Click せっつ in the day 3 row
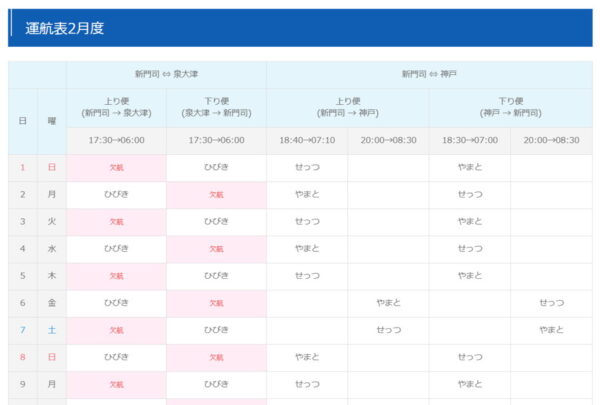 pyautogui.click(x=307, y=222)
